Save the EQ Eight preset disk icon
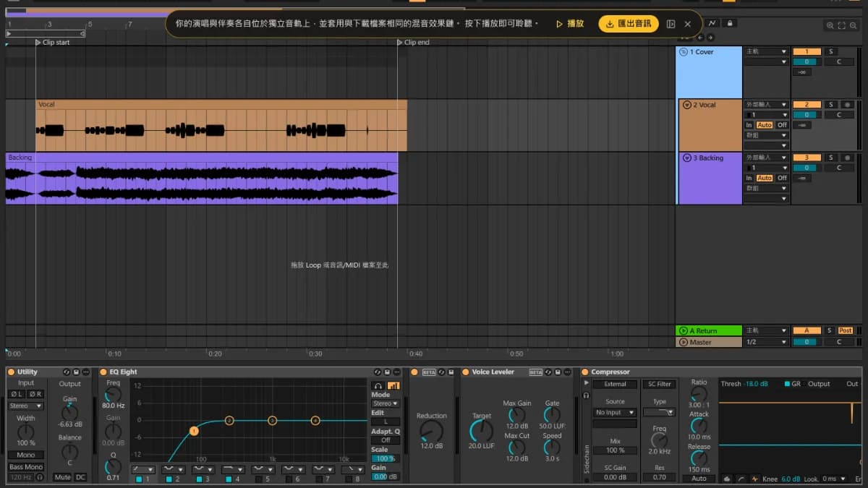 tap(386, 372)
